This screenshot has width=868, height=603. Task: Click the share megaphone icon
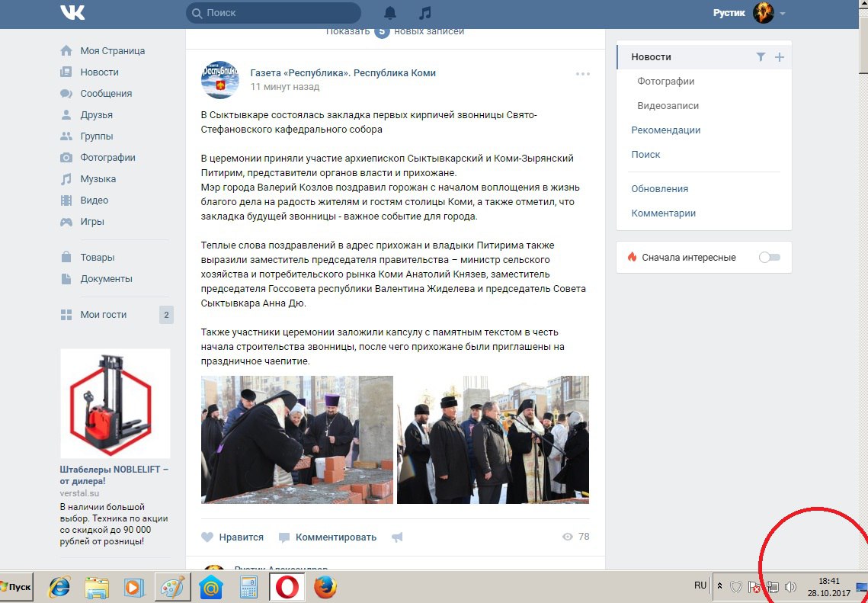coord(397,537)
